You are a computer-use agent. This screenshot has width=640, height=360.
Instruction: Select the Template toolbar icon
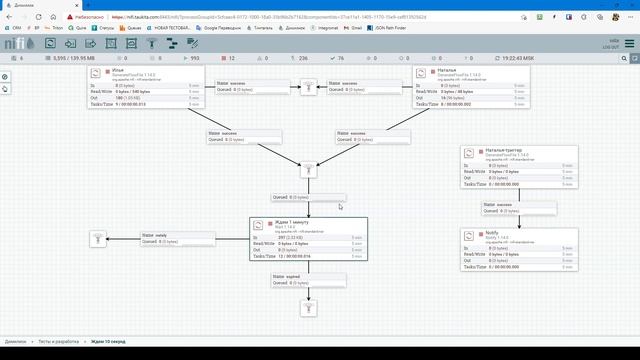tap(172, 43)
